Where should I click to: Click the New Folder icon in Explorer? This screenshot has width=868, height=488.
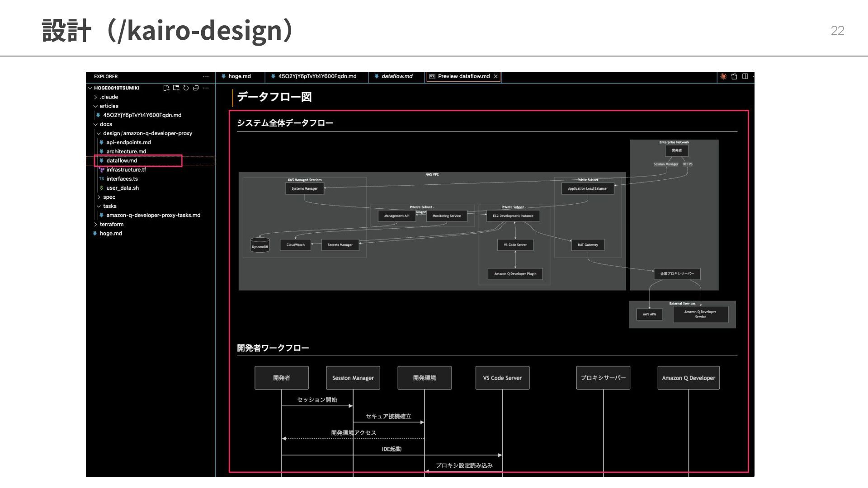(176, 88)
